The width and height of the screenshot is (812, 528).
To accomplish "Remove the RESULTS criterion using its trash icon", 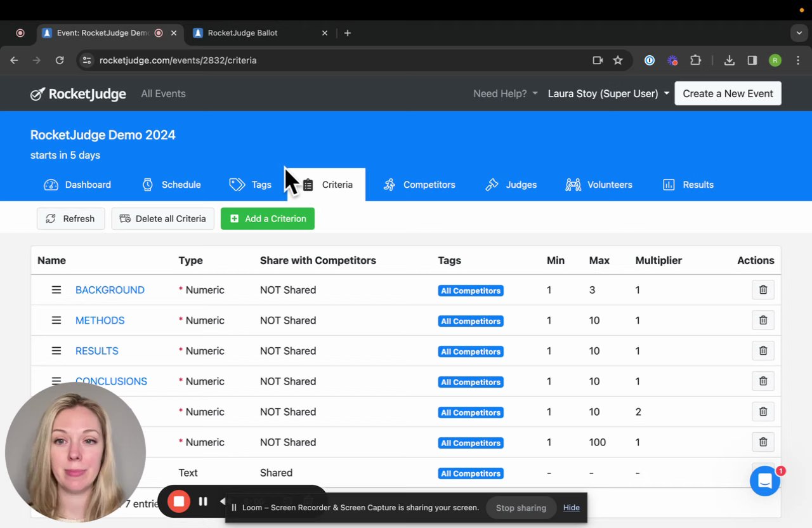I will point(763,351).
